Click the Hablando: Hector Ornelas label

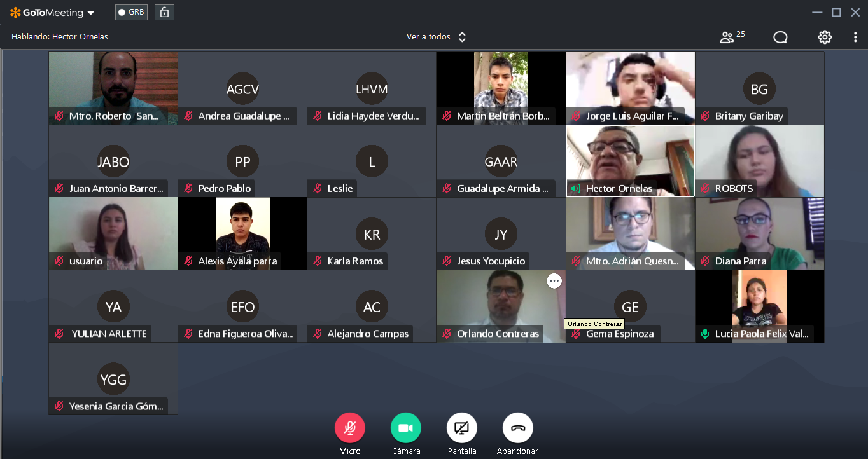(60, 37)
